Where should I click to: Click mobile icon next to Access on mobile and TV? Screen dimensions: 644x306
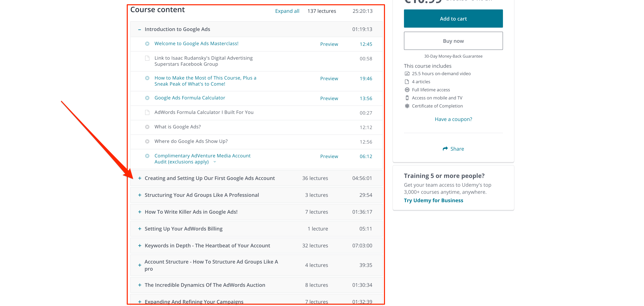click(407, 98)
